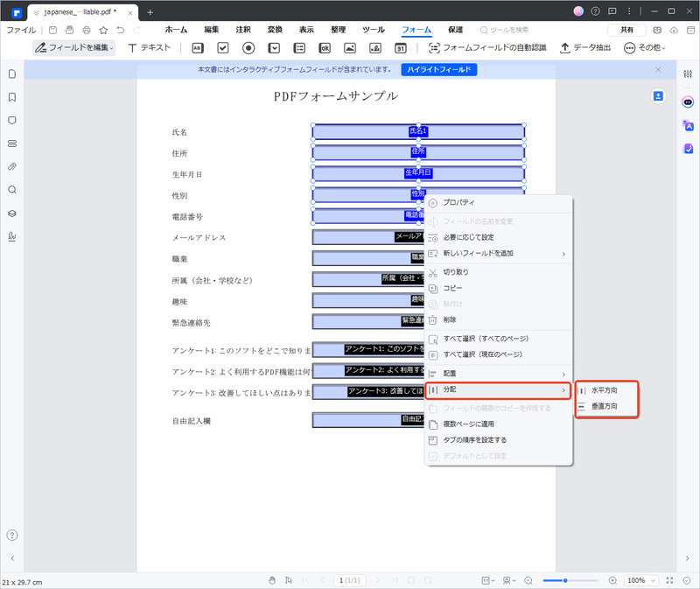This screenshot has height=589, width=700.
Task: Click the ハイライトフィールド button
Action: pyautogui.click(x=439, y=70)
